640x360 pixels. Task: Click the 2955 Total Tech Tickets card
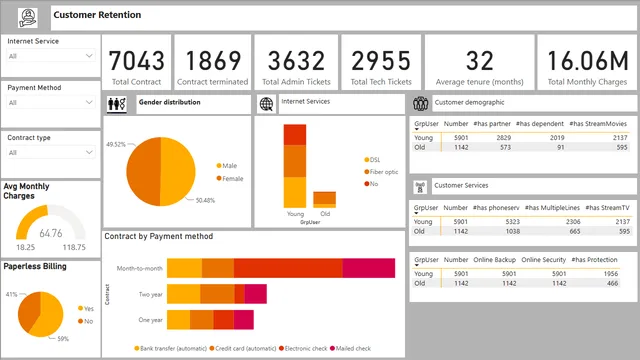click(381, 62)
